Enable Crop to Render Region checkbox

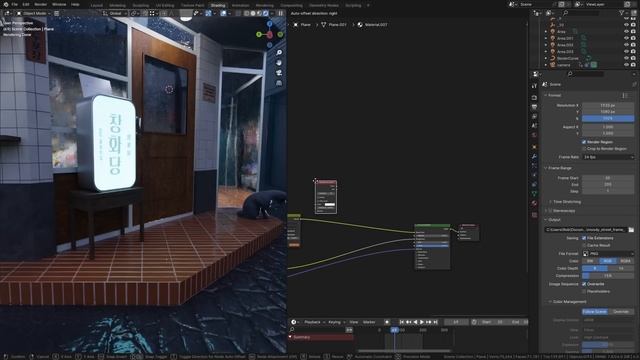click(x=584, y=149)
